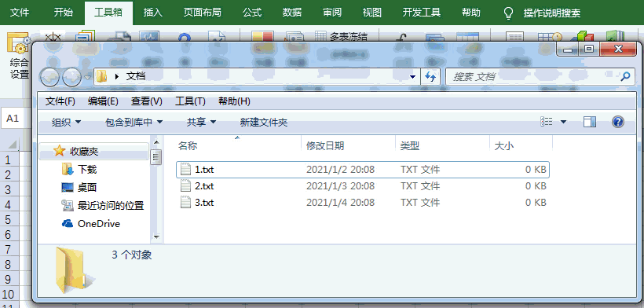Go forward with Explorer forward arrow
This screenshot has width=644, height=308.
[x=72, y=76]
